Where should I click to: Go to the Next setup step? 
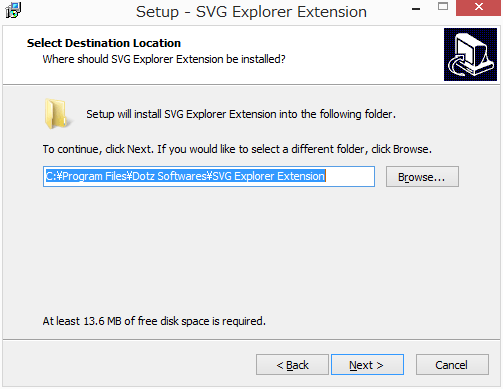(367, 365)
